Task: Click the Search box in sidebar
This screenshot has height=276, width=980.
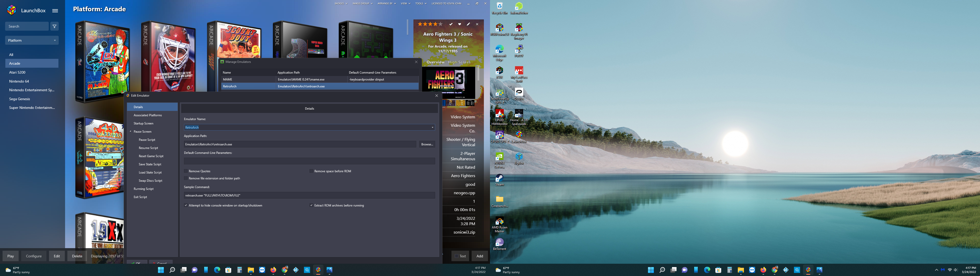Action: coord(27,26)
